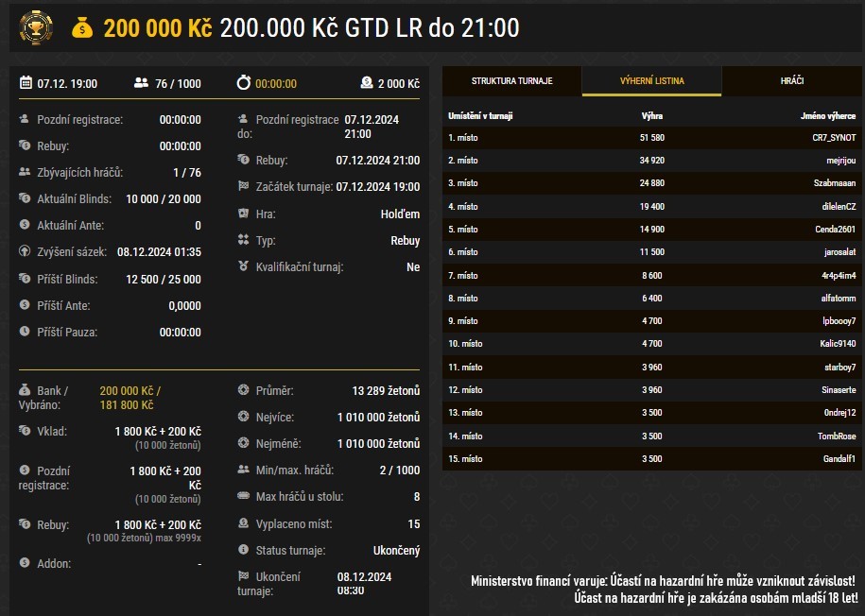Image resolution: width=865 pixels, height=616 pixels.
Task: Click the stopwatch icon beside 00:00:00
Action: pyautogui.click(x=244, y=84)
